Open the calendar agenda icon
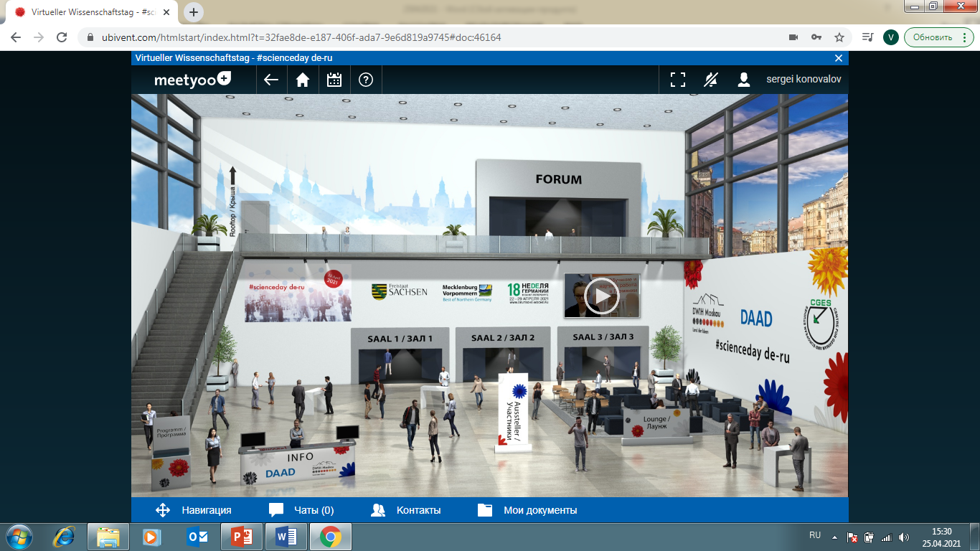Viewport: 980px width, 551px height. 334,80
